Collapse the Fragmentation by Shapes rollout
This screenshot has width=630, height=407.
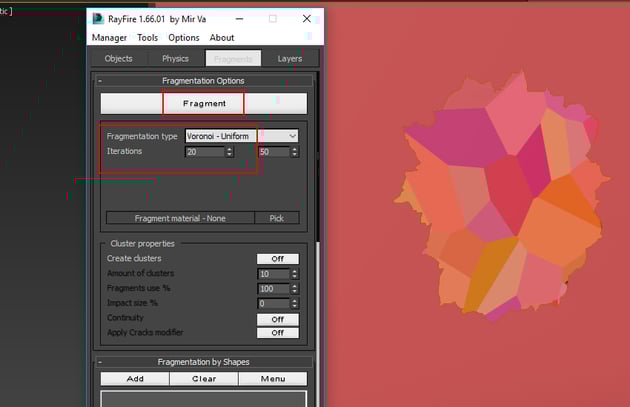pyautogui.click(x=100, y=362)
